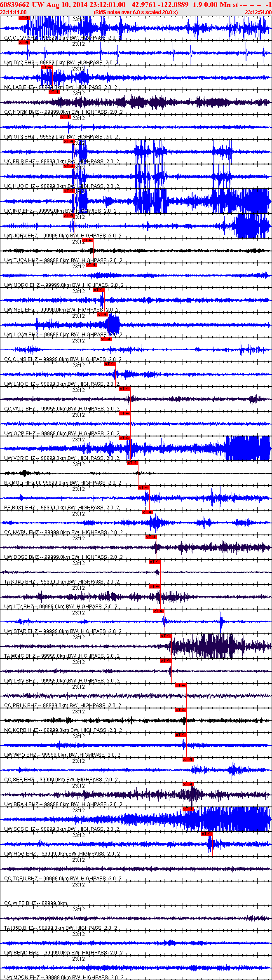272x980 pixels.
Task: Select the pick marker on CC SEP trace
Action: click(188, 760)
